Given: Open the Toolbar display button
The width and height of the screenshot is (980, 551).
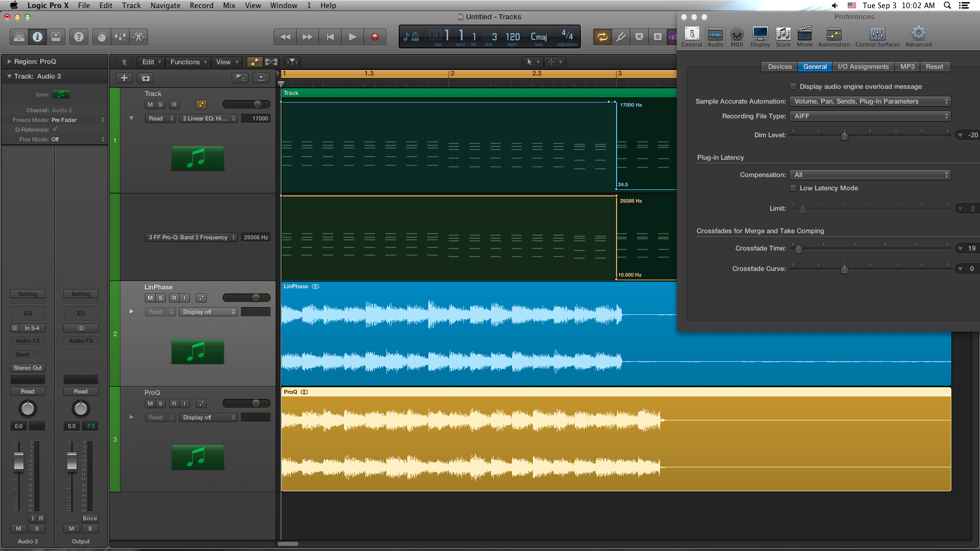Looking at the screenshot, I should pyautogui.click(x=56, y=37).
